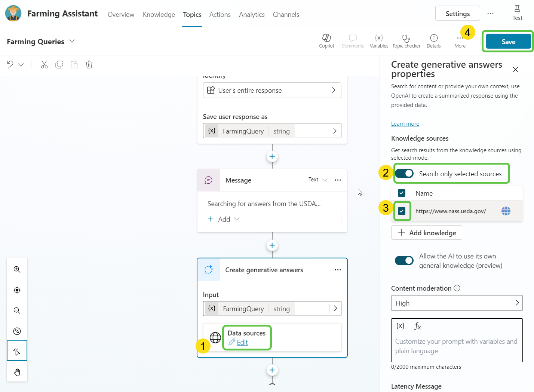The width and height of the screenshot is (534, 392).
Task: Disable AI general knowledge toggle
Action: tap(404, 260)
